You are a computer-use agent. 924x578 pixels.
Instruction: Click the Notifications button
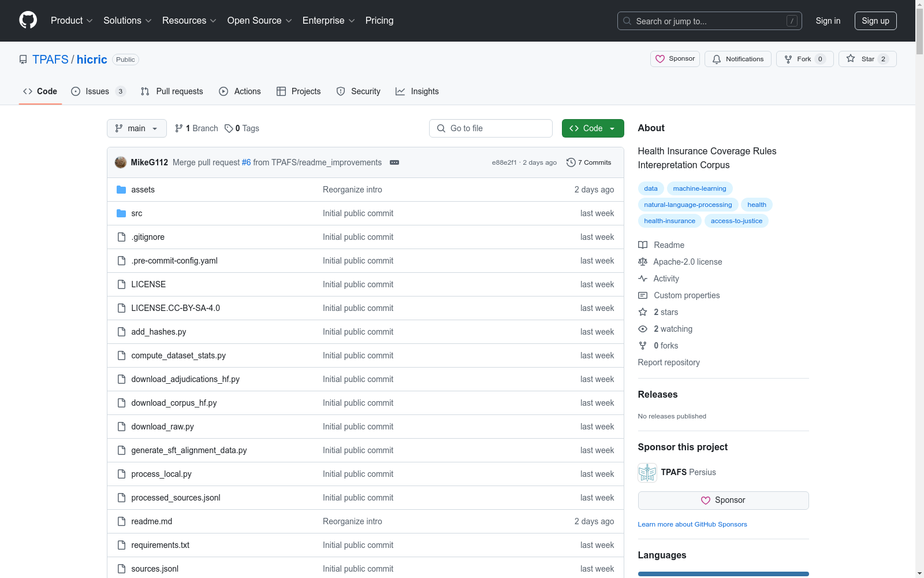tap(738, 59)
